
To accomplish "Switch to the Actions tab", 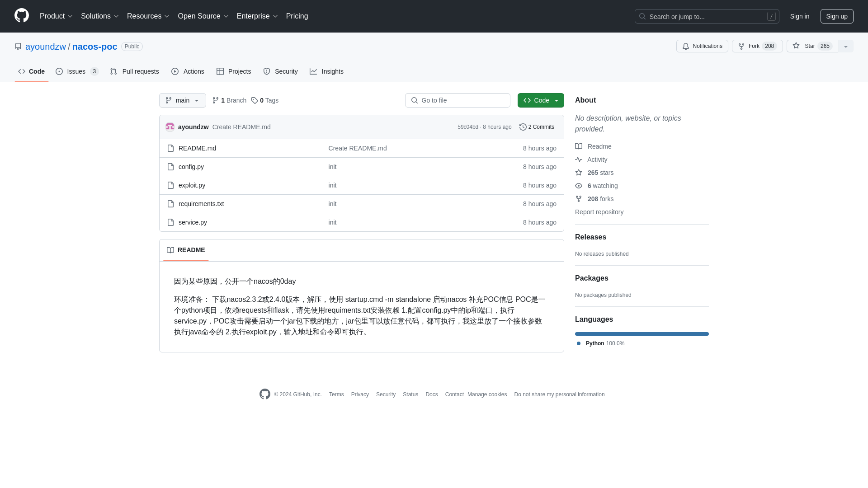I will [x=188, y=71].
